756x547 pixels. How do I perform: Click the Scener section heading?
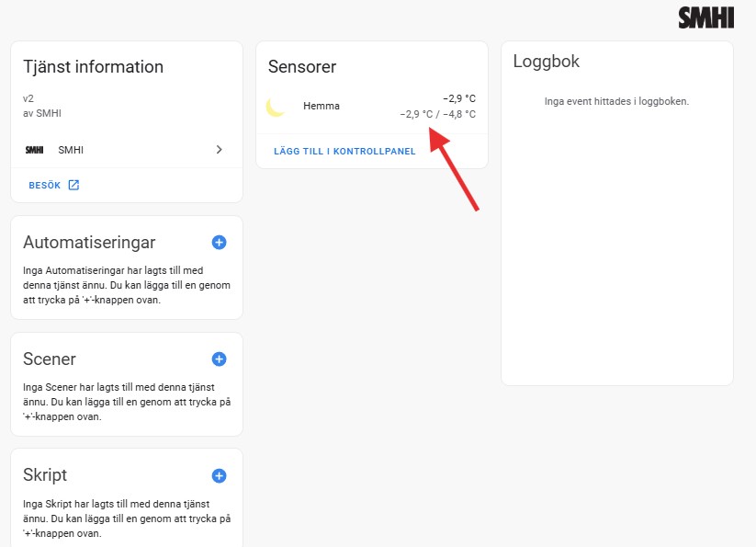(x=50, y=359)
